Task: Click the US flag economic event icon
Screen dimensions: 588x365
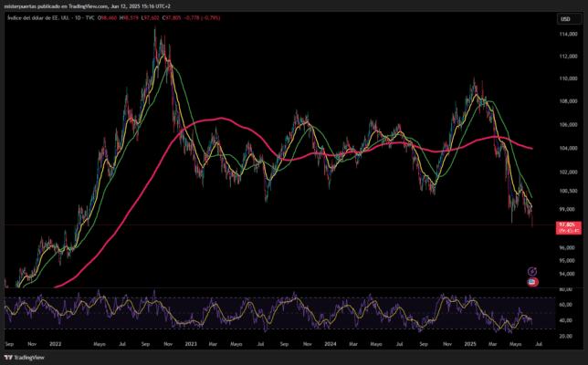Action: click(532, 282)
